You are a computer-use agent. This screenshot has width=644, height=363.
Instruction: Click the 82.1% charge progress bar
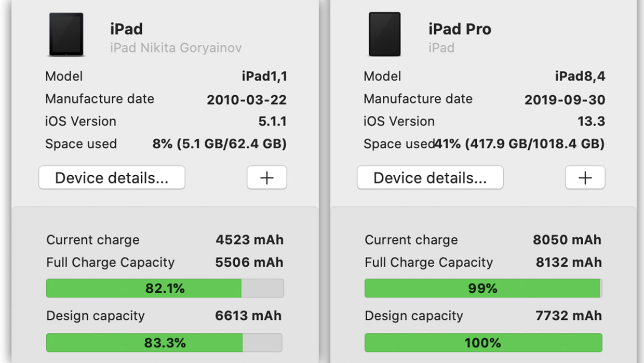(165, 288)
